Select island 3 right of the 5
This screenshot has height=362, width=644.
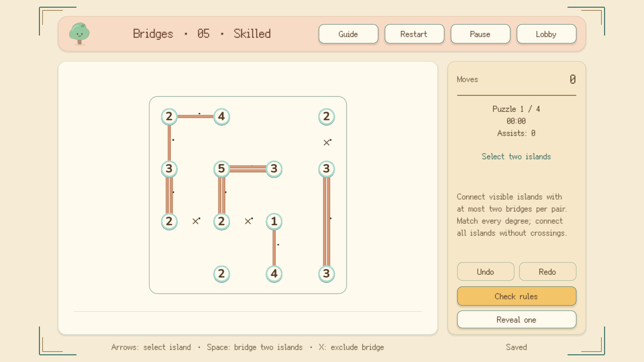[274, 169]
